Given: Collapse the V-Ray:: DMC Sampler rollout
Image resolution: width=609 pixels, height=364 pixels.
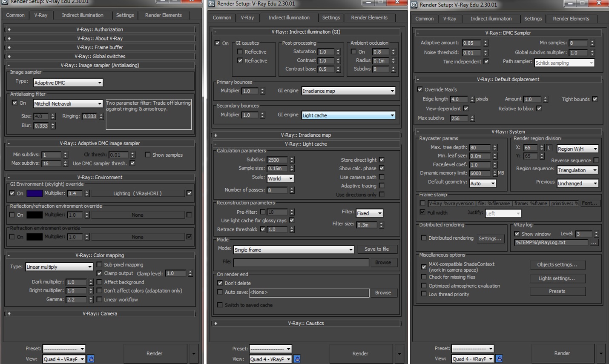Looking at the screenshot, I should click(508, 33).
